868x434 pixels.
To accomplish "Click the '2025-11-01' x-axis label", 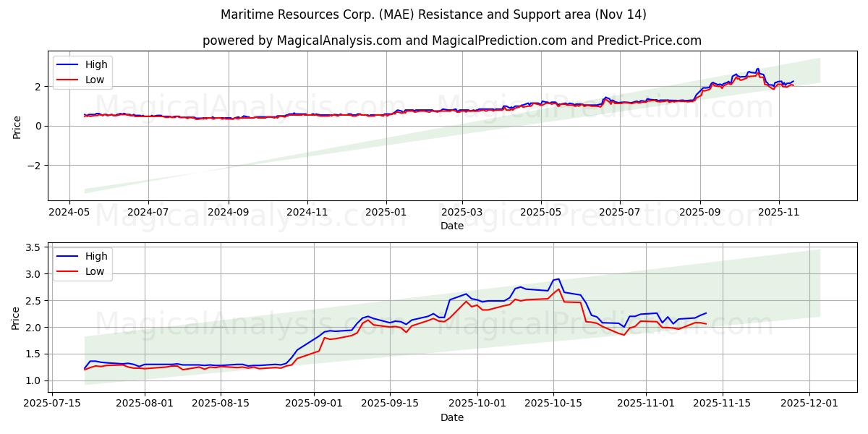I will click(x=647, y=405).
